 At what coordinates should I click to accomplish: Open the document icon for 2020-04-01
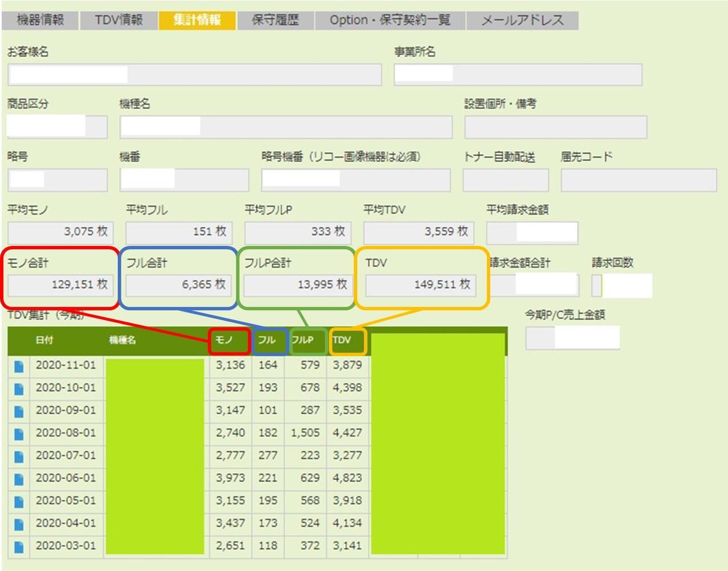pyautogui.click(x=17, y=523)
